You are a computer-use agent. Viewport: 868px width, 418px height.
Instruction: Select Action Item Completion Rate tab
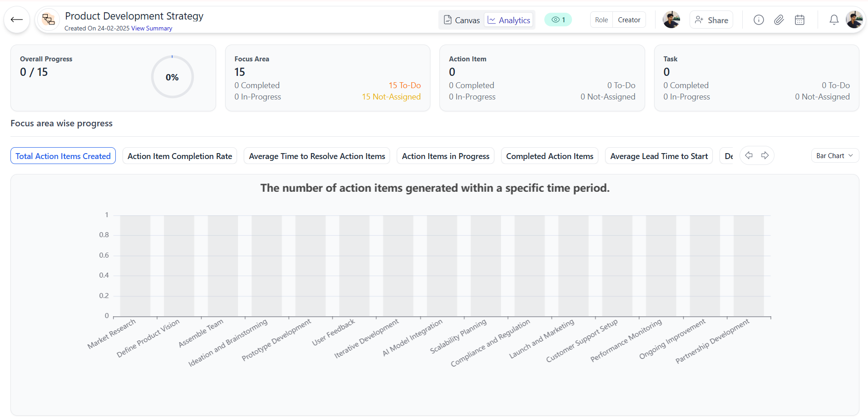(x=180, y=156)
